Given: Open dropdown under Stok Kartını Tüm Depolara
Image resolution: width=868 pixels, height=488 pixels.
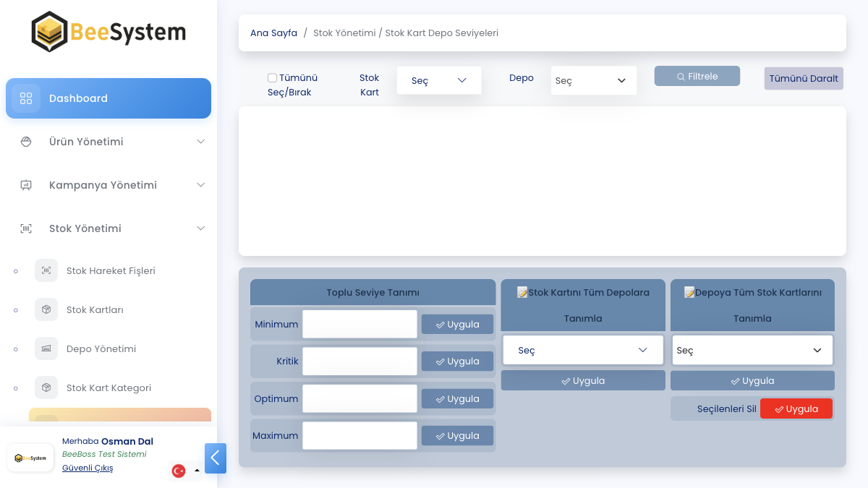Looking at the screenshot, I should [x=582, y=350].
